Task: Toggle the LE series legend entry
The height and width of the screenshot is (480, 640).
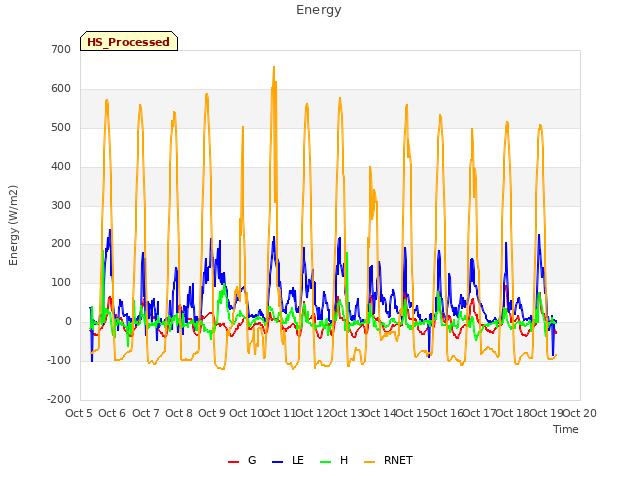Action: tap(288, 460)
